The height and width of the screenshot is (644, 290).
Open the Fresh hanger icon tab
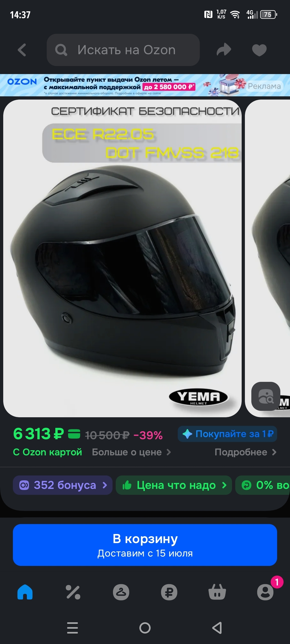pos(121,592)
